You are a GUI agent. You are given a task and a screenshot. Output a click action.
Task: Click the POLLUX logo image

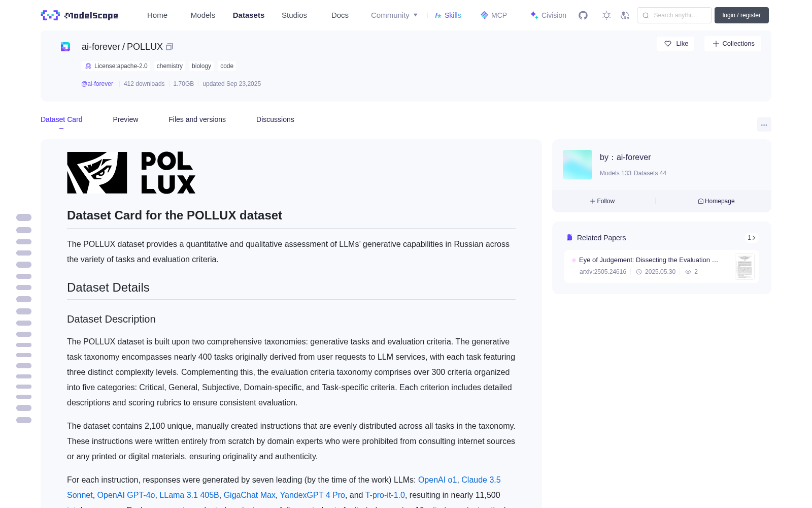point(131,173)
